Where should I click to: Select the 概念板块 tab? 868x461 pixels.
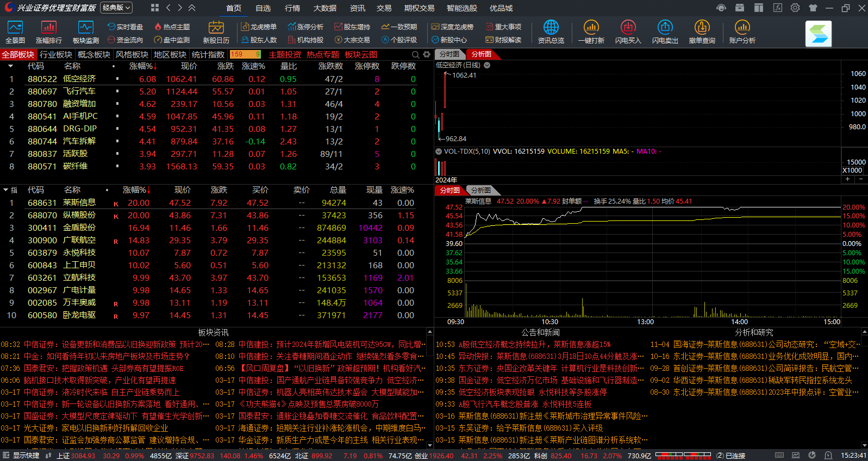pyautogui.click(x=94, y=54)
